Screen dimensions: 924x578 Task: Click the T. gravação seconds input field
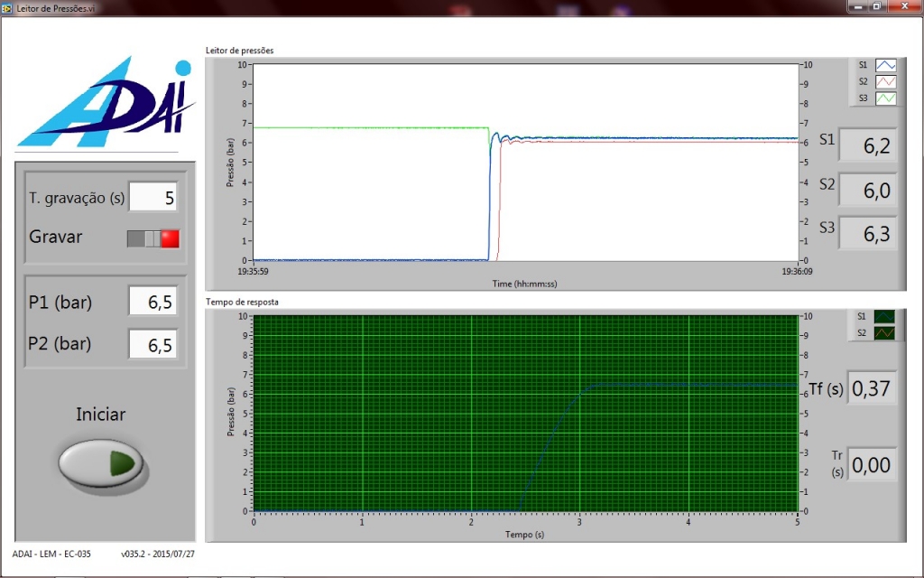tap(153, 197)
